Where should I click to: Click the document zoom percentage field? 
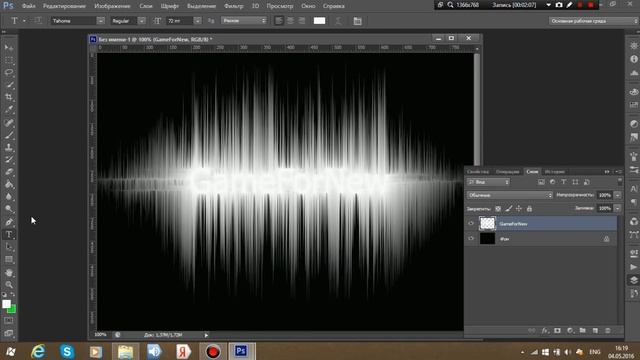100,335
